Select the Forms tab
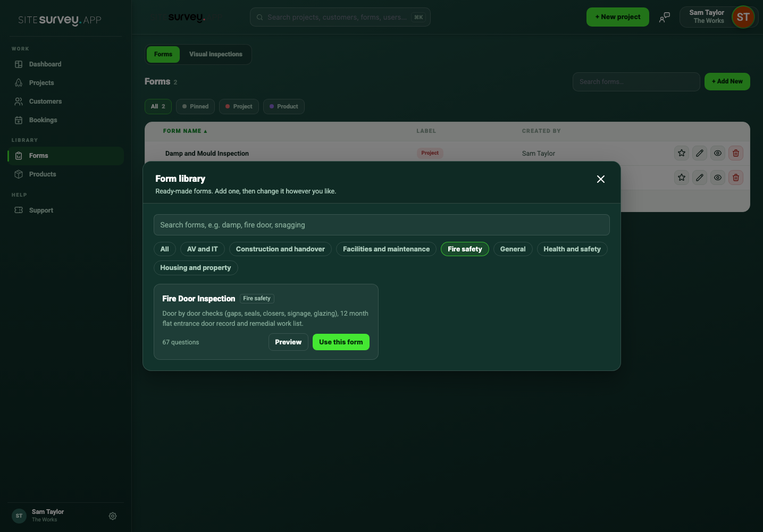 [163, 54]
